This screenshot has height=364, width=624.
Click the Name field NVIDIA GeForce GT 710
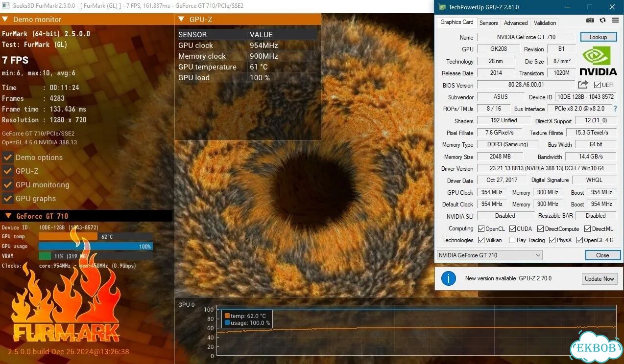click(x=526, y=37)
